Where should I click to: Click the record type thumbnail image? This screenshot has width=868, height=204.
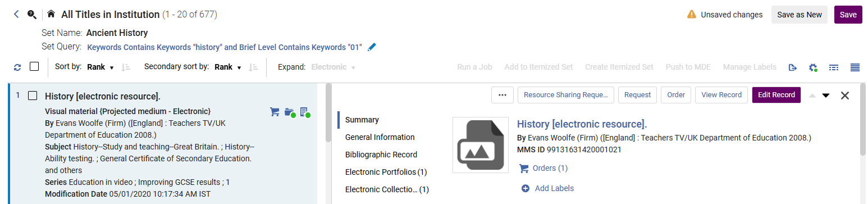(x=476, y=144)
